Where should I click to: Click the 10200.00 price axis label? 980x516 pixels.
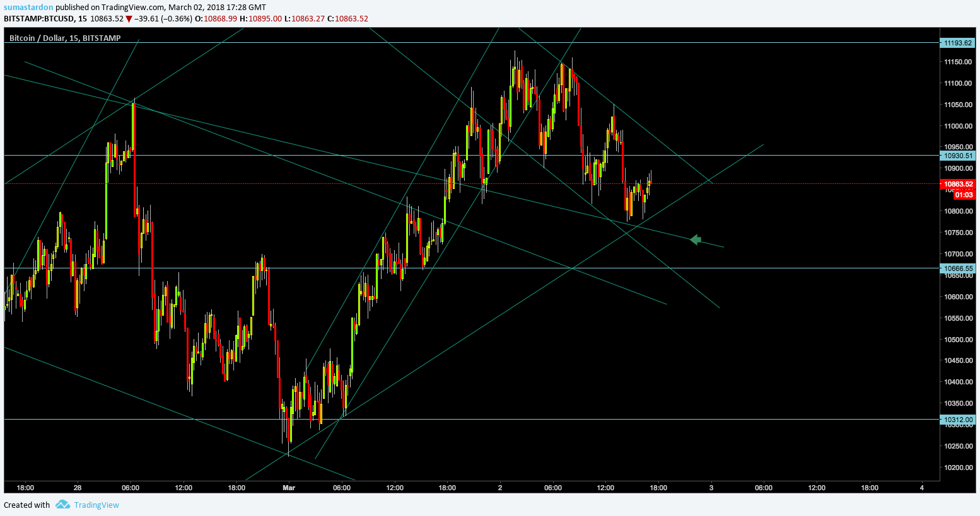pos(958,467)
